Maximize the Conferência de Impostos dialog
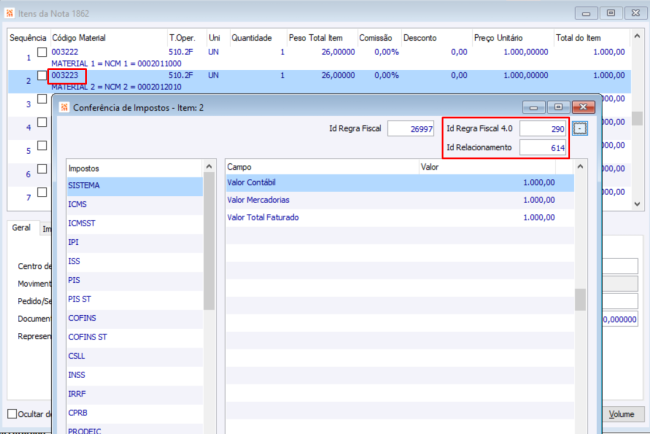Viewport: 650px width, 434px height. [557, 107]
